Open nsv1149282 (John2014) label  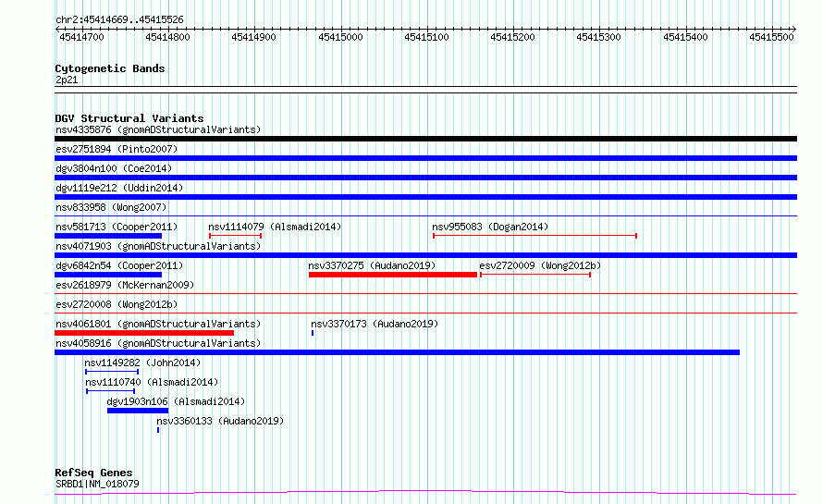(x=142, y=363)
